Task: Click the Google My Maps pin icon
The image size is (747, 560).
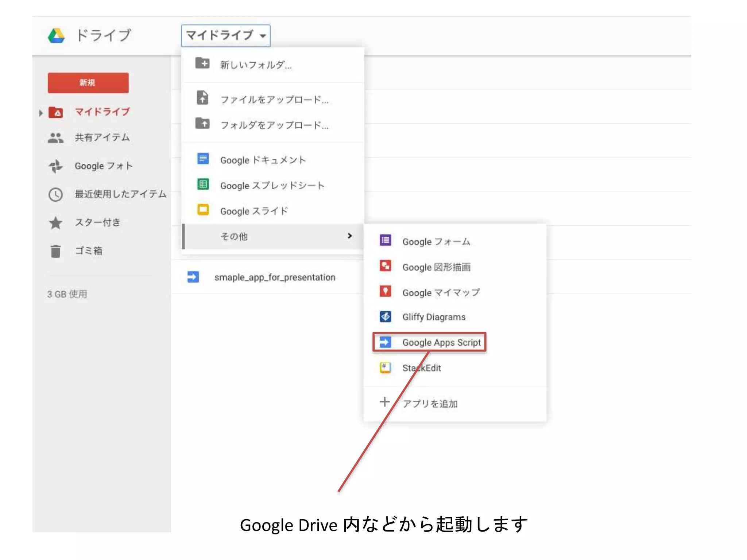Action: click(x=385, y=291)
